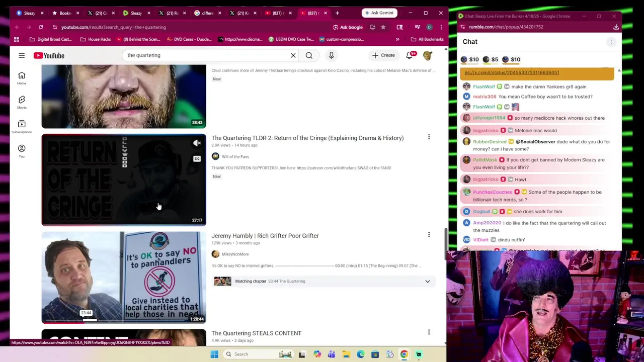Open YouTube notifications bell

pos(410,55)
